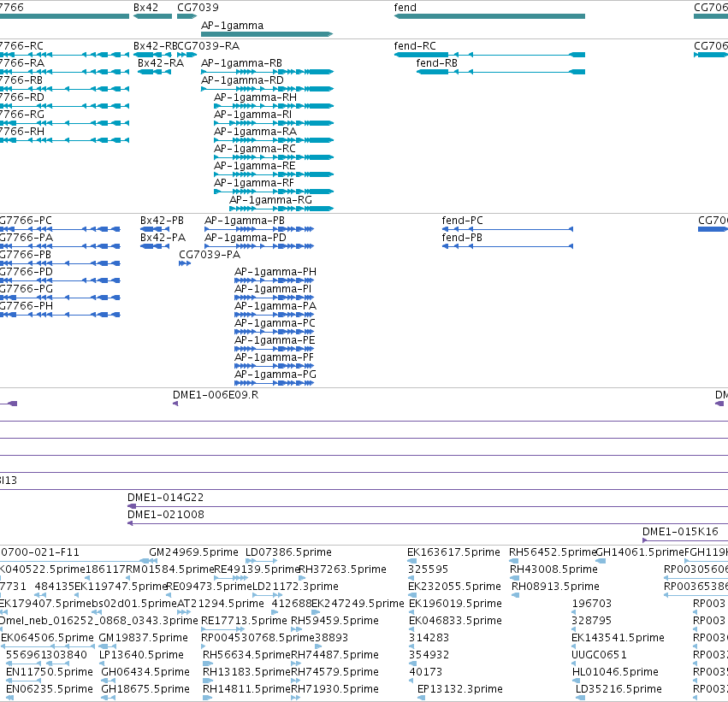Viewport: 728px width, 702px height.
Task: Click transcript AP-1gamma-RB label
Action: pos(241,63)
